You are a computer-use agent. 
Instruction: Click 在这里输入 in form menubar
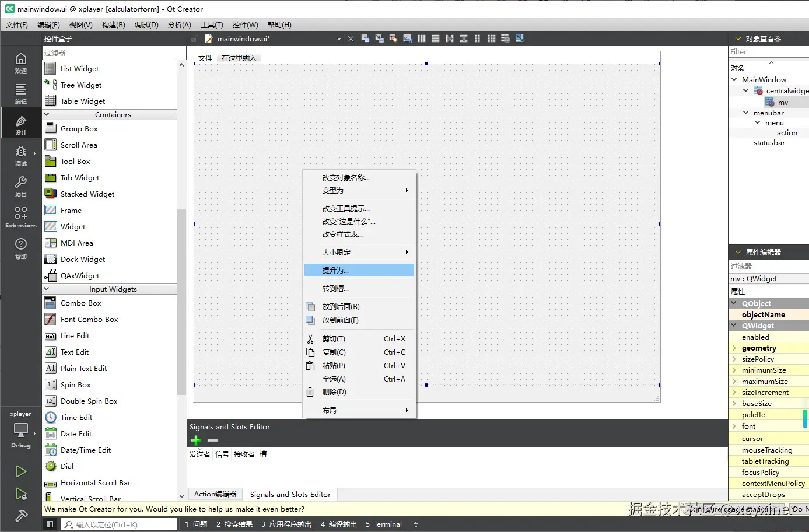coord(239,58)
